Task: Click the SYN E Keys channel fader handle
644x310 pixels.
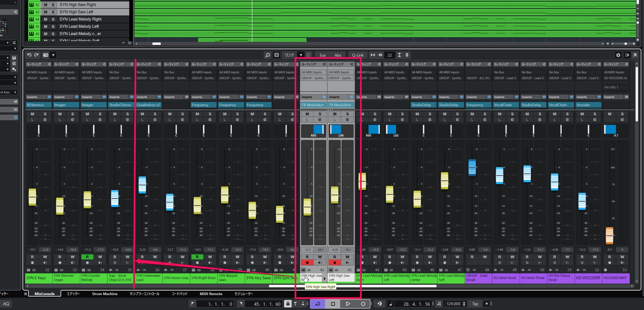Action: point(32,197)
